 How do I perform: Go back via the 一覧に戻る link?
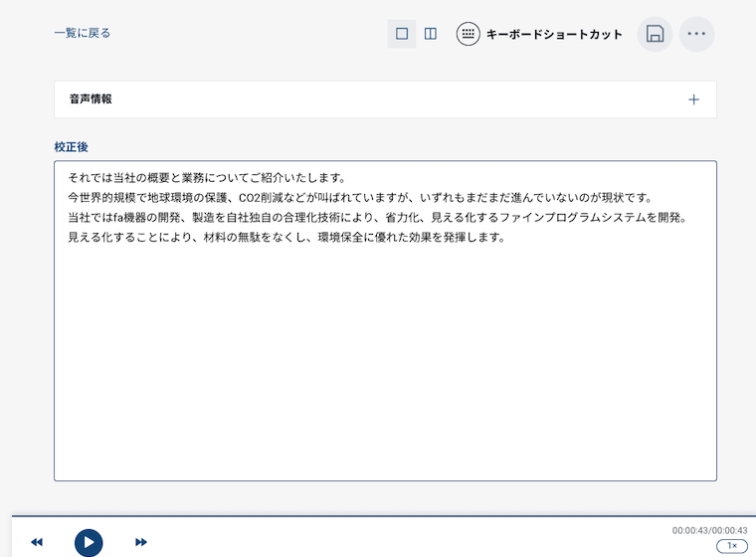(x=82, y=33)
